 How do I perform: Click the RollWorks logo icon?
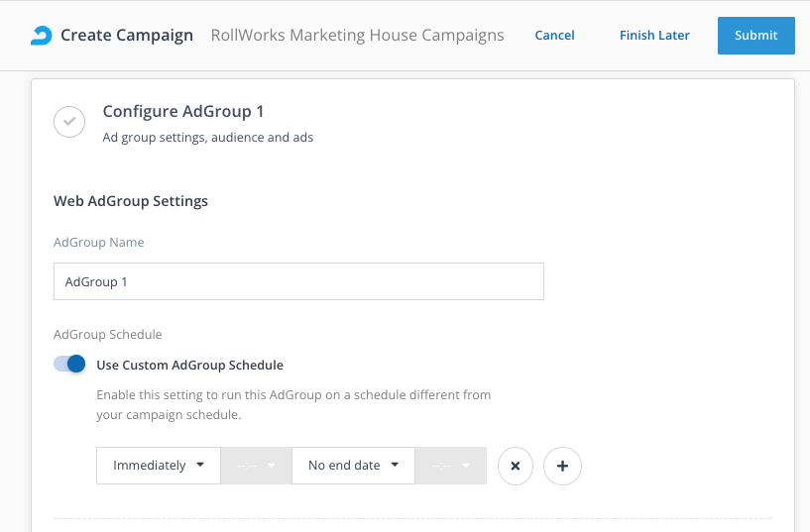pyautogui.click(x=41, y=36)
